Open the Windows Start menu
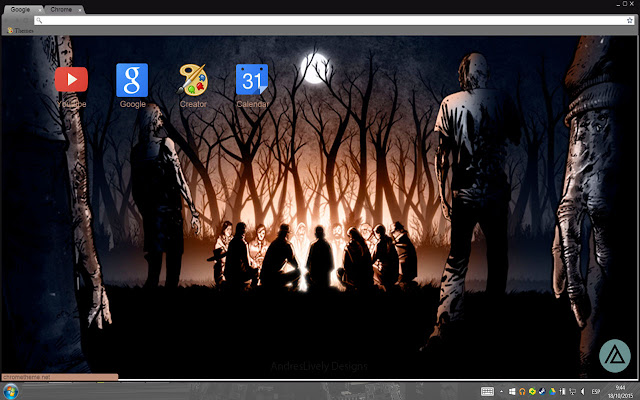640x400 pixels. tap(10, 392)
